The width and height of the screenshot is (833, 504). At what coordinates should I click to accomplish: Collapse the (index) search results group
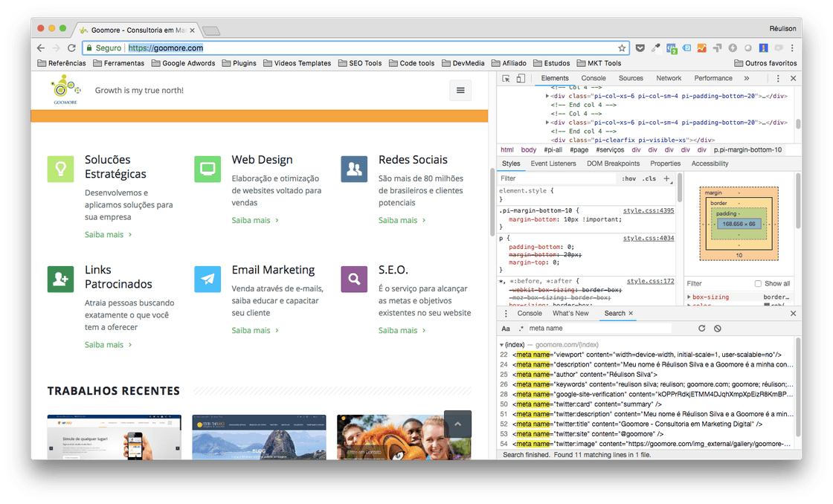click(x=501, y=345)
